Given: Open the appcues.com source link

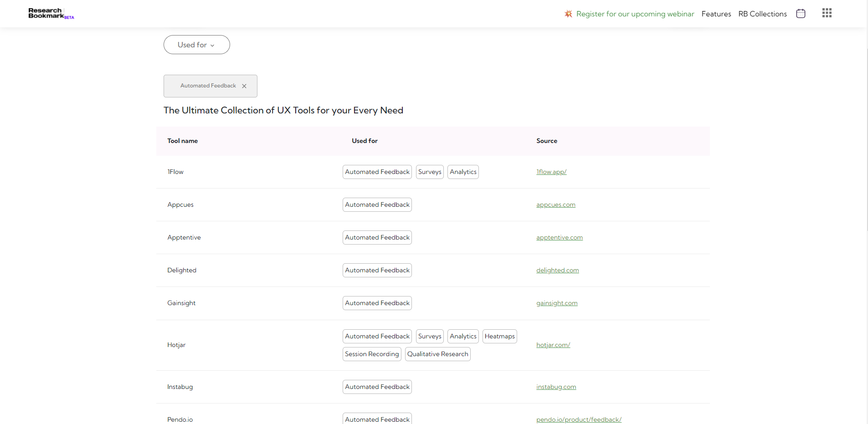Looking at the screenshot, I should point(556,204).
